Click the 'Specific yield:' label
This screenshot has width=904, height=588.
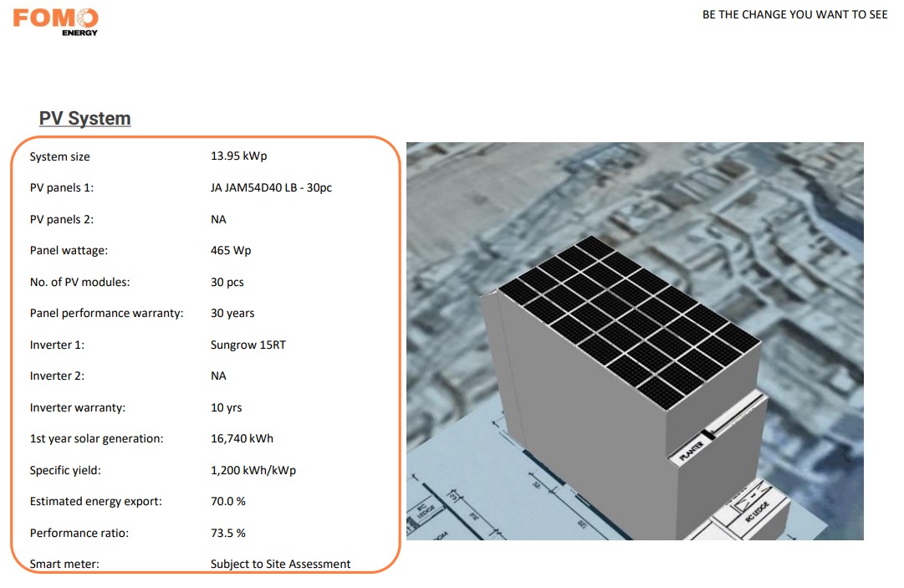[65, 470]
